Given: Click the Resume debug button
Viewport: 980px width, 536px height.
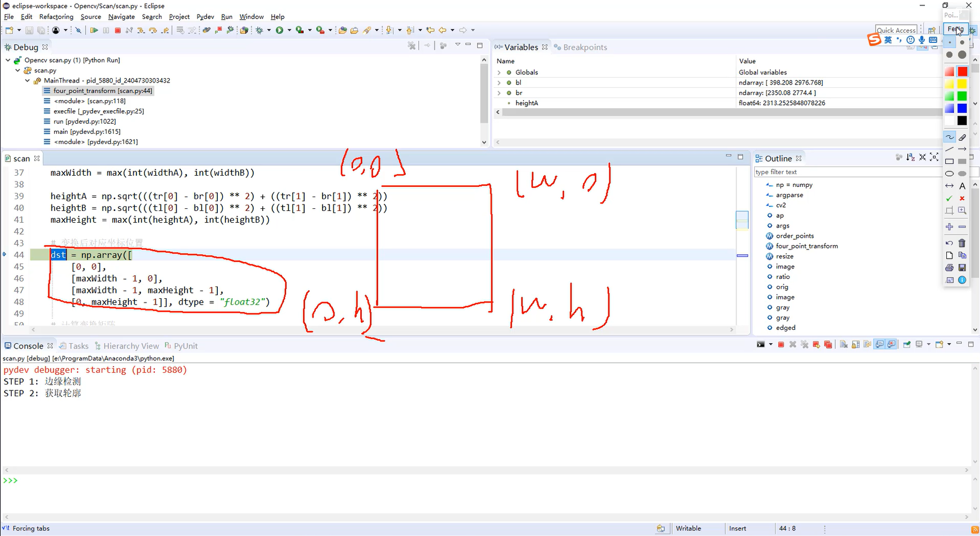Looking at the screenshot, I should (x=94, y=31).
